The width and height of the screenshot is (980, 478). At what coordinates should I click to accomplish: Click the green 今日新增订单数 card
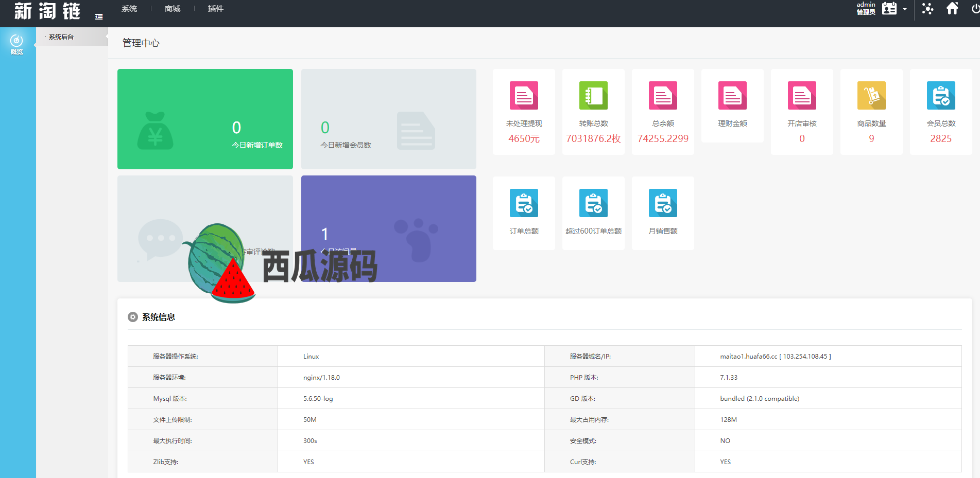205,119
